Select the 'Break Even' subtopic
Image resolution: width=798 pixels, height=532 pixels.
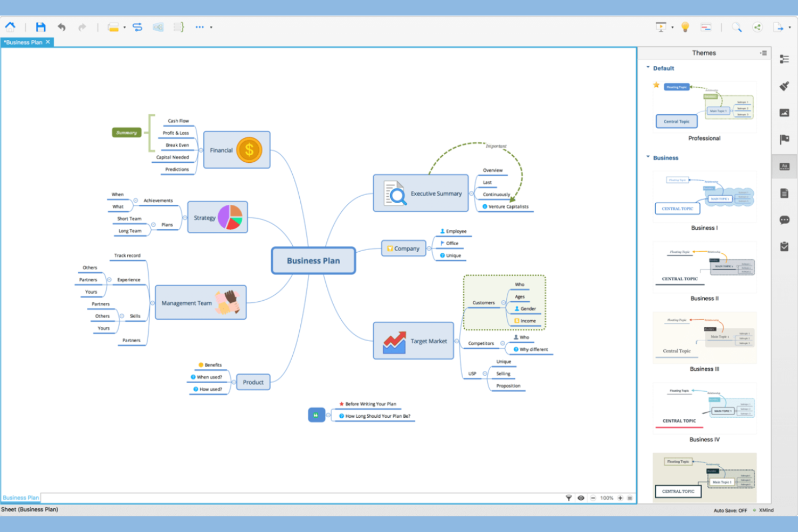(x=177, y=145)
